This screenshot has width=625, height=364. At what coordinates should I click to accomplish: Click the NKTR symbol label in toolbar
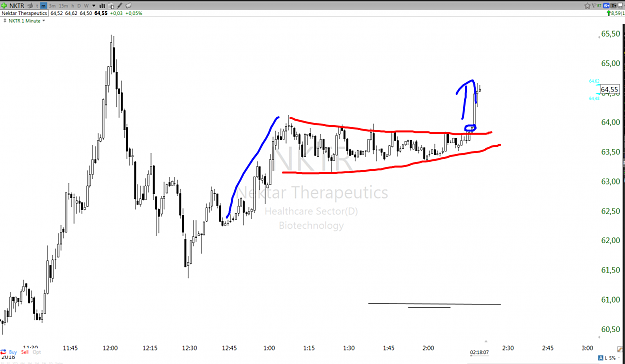(17, 6)
